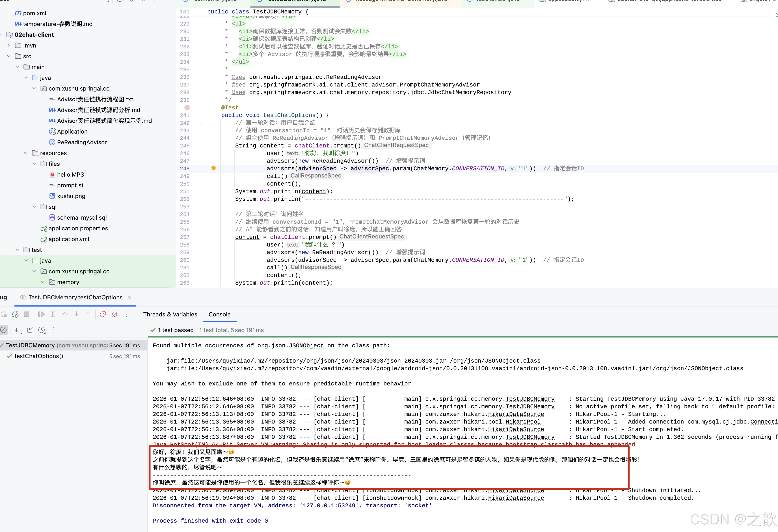Toggle the Mute Breakpoints icon
This screenshot has width=778, height=532.
pyautogui.click(x=115, y=314)
